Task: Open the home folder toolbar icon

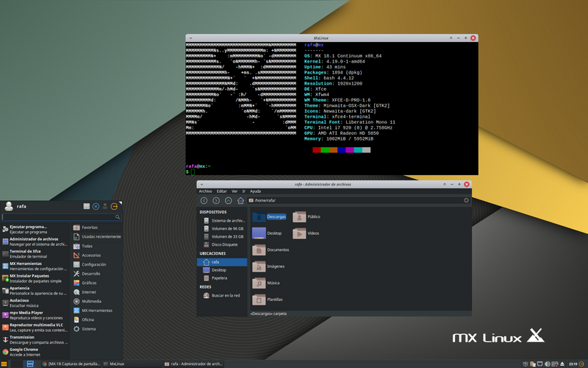Action: pos(240,200)
